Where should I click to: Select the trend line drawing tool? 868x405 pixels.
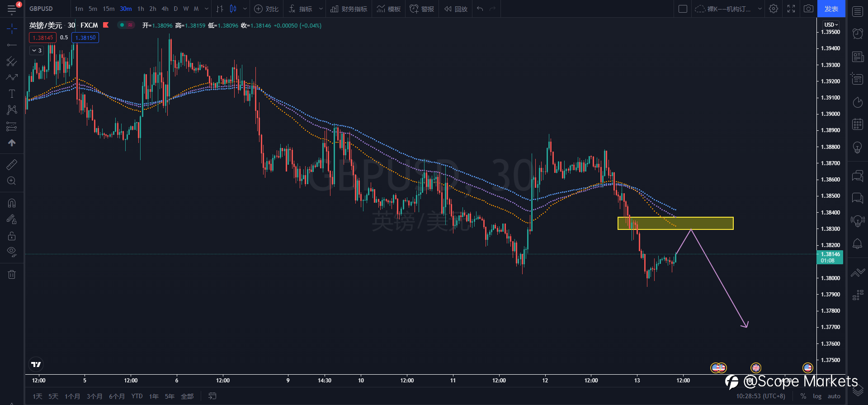(x=12, y=45)
